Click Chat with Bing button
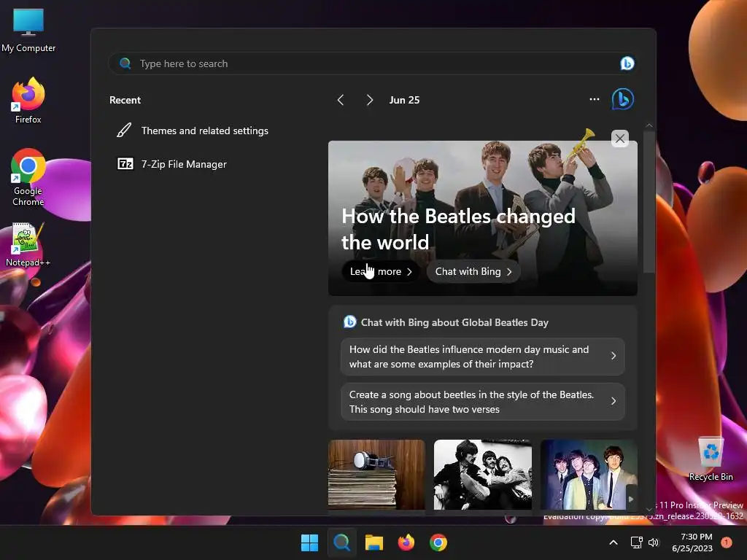Image resolution: width=747 pixels, height=560 pixels. coord(473,271)
